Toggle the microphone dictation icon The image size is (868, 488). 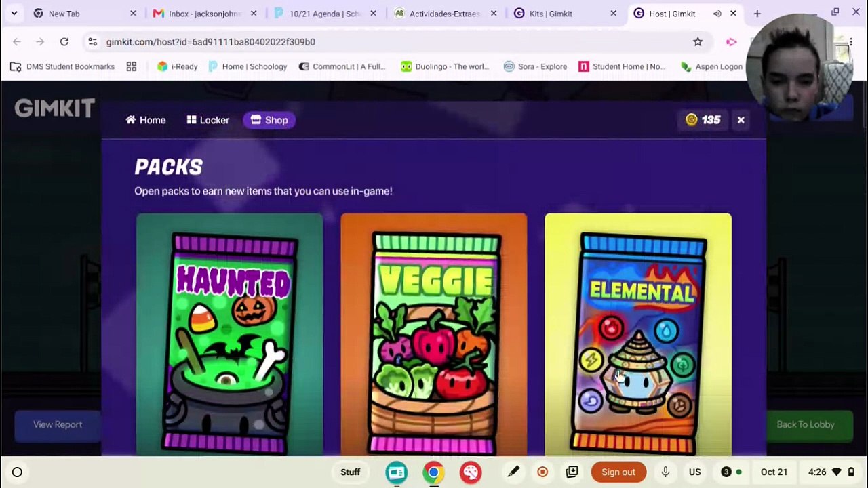tap(665, 472)
